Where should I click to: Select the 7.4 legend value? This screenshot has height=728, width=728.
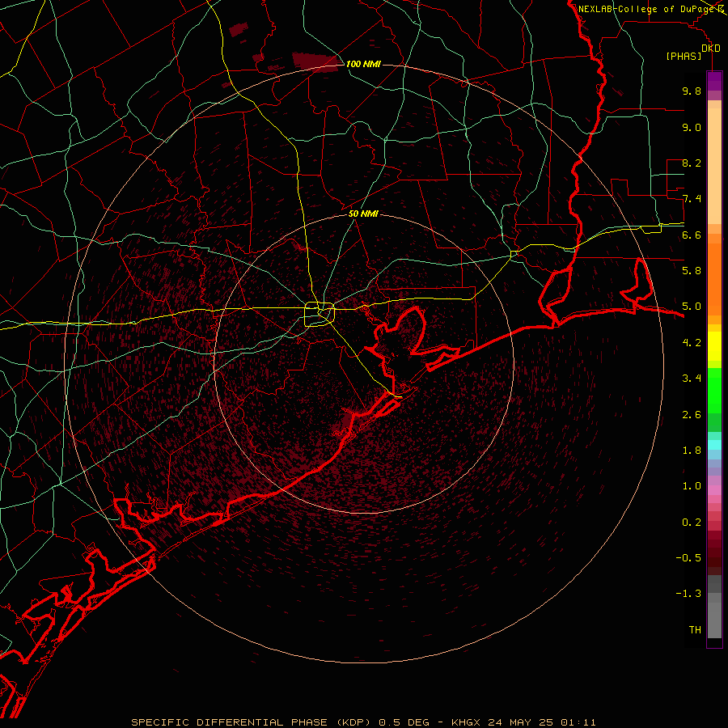click(692, 199)
